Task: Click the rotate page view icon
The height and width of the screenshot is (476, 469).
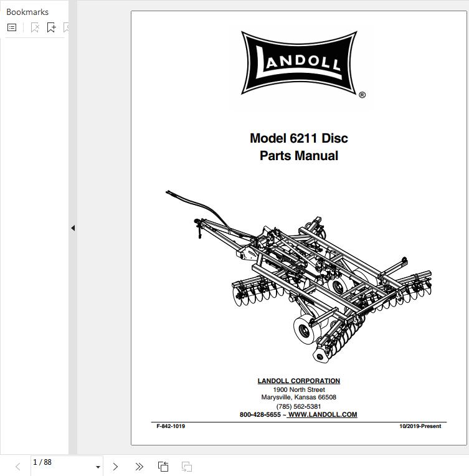Action: [163, 467]
